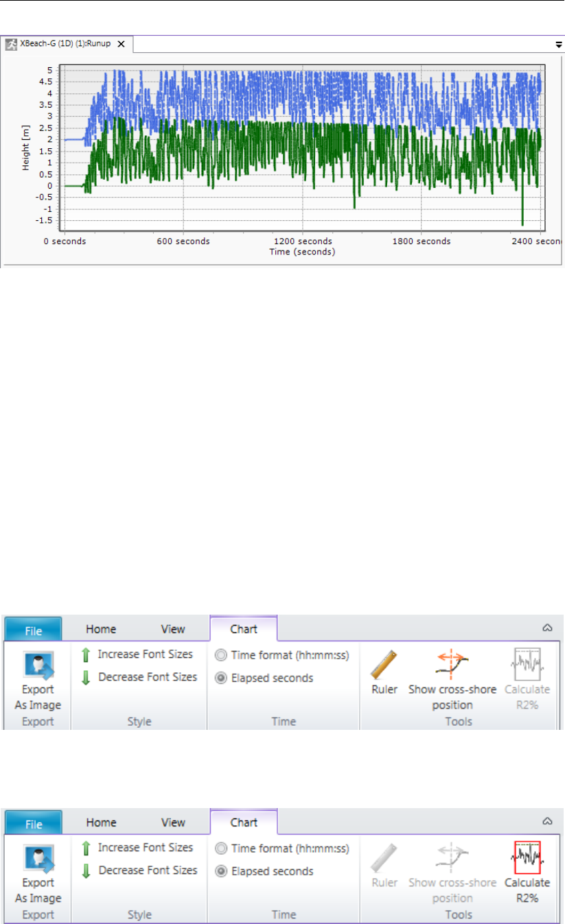565x924 pixels.
Task: Select Time format (hh:mm:ss) in lower ribbon
Action: coord(282,849)
